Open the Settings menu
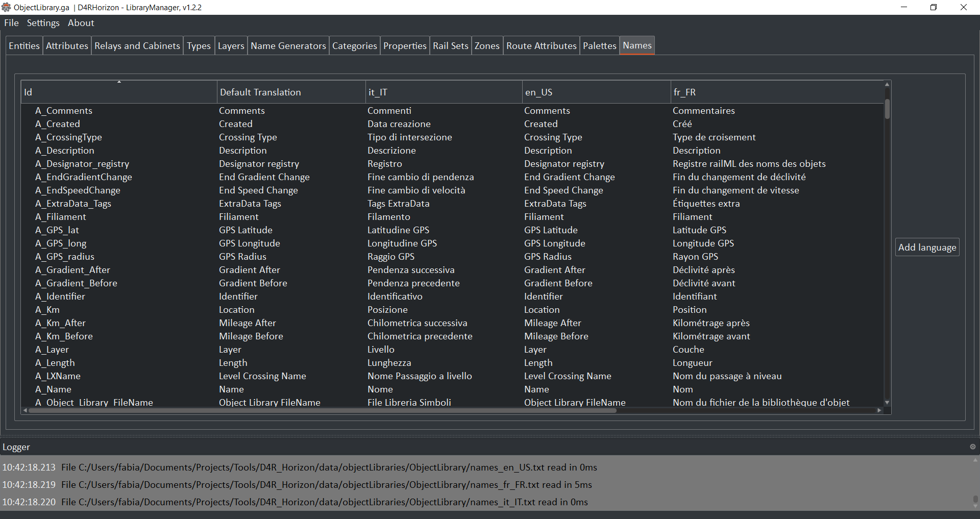The width and height of the screenshot is (980, 519). pos(43,23)
